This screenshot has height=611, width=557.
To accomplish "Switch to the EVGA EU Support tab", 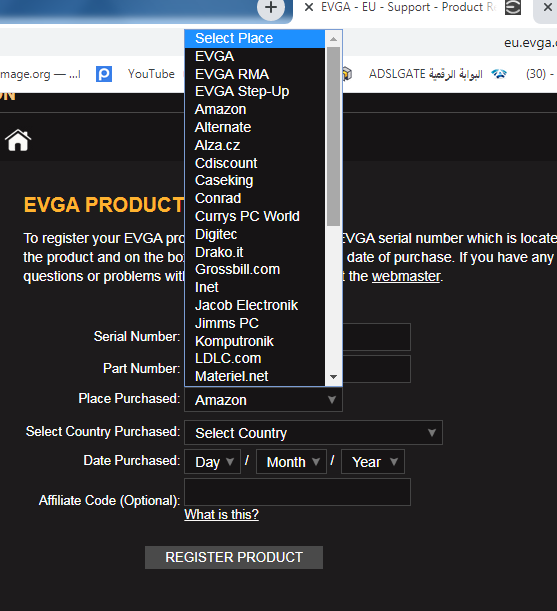I will click(407, 7).
